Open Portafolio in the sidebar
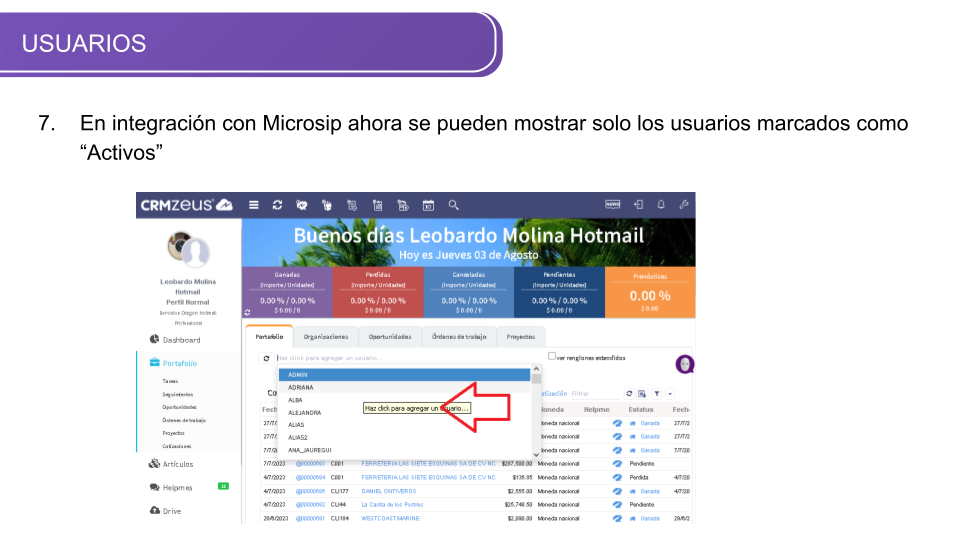Screen dimensions: 960x540 coord(173,363)
